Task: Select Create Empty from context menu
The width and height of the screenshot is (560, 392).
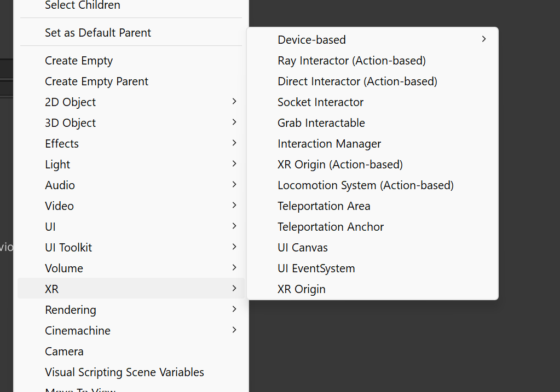Action: (79, 61)
